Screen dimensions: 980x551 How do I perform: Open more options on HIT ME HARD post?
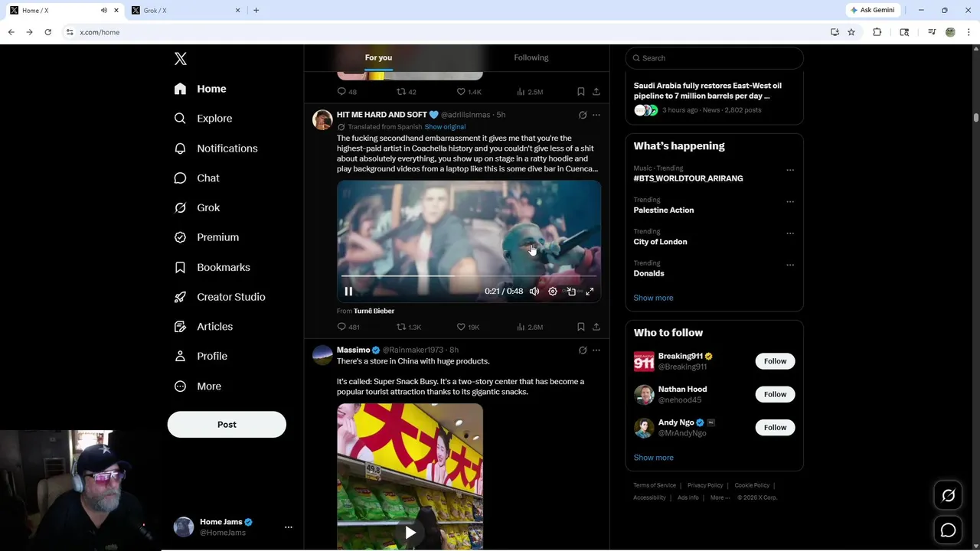596,115
